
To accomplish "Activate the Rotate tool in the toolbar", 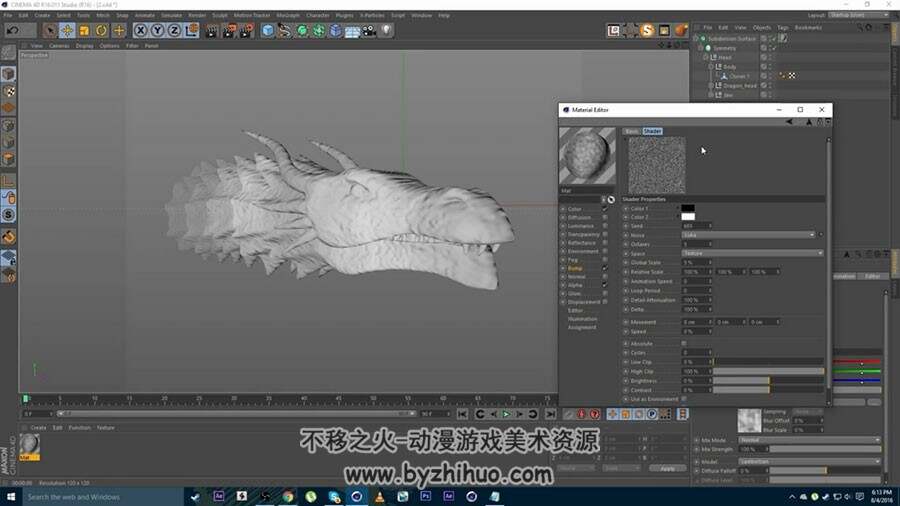I will (x=102, y=30).
